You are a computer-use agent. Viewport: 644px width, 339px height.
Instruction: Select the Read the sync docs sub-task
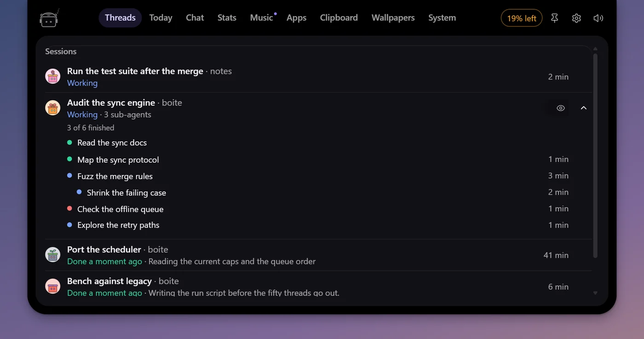pos(318,143)
